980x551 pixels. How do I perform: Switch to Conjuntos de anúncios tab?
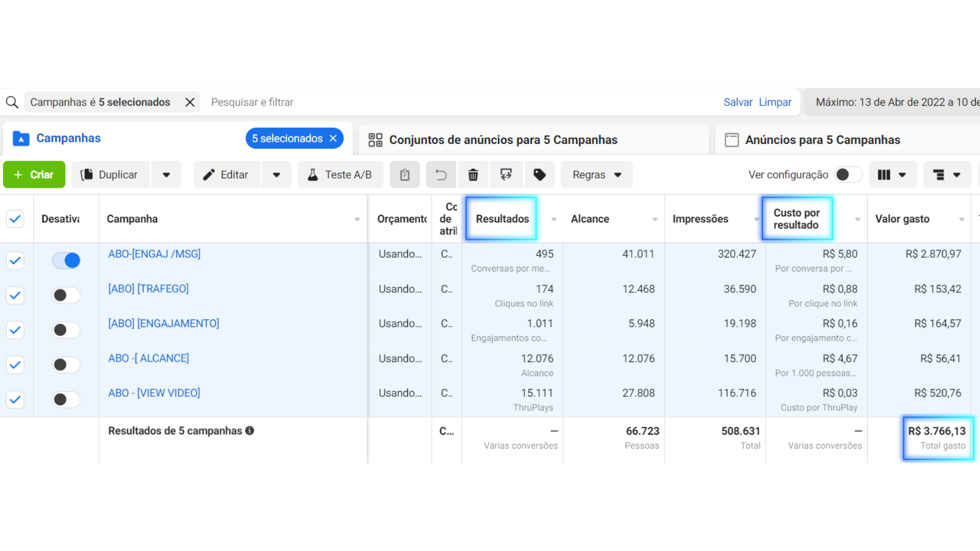pos(503,140)
